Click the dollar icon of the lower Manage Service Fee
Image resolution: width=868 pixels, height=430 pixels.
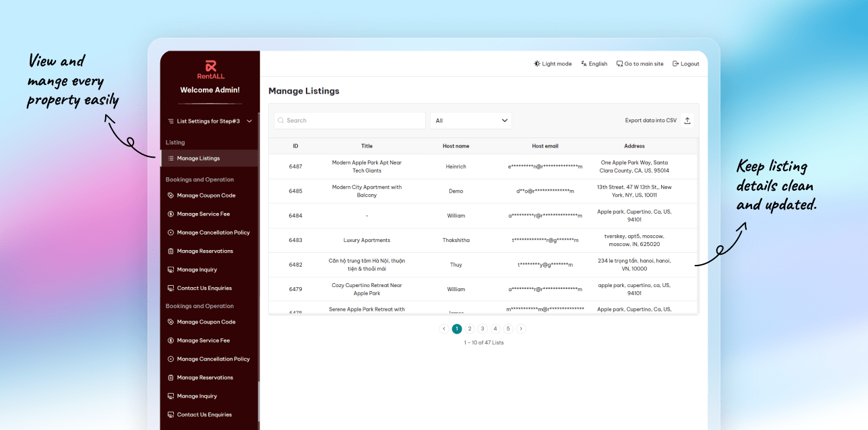170,340
